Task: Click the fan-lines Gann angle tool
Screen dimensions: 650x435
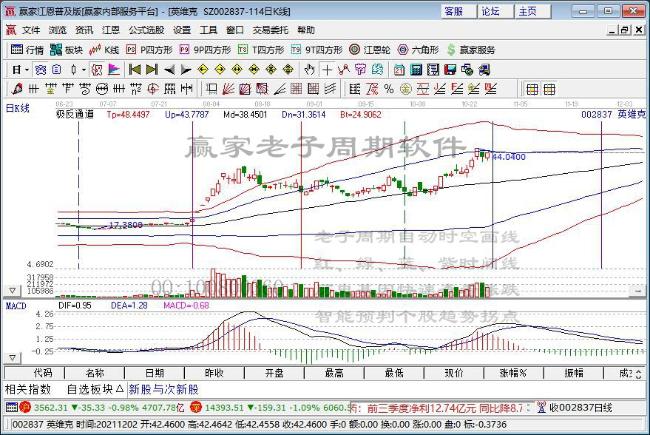Action: [x=228, y=89]
